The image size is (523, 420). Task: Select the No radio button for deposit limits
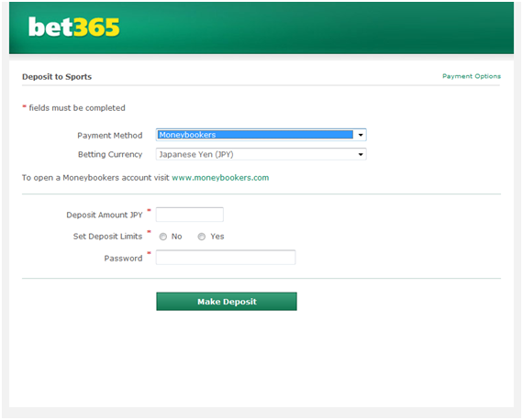162,237
